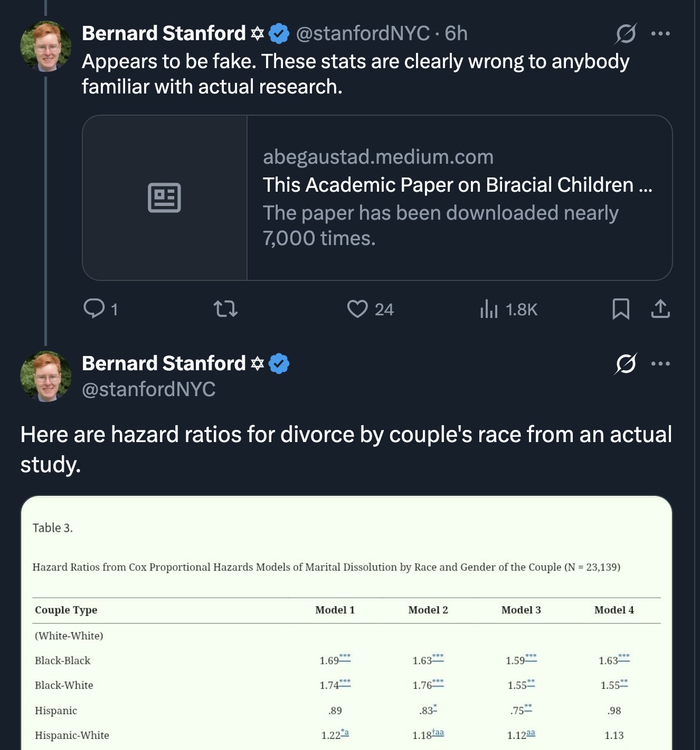View analytics showing 1.8K views
Viewport: 700px width, 750px height.
[x=489, y=309]
